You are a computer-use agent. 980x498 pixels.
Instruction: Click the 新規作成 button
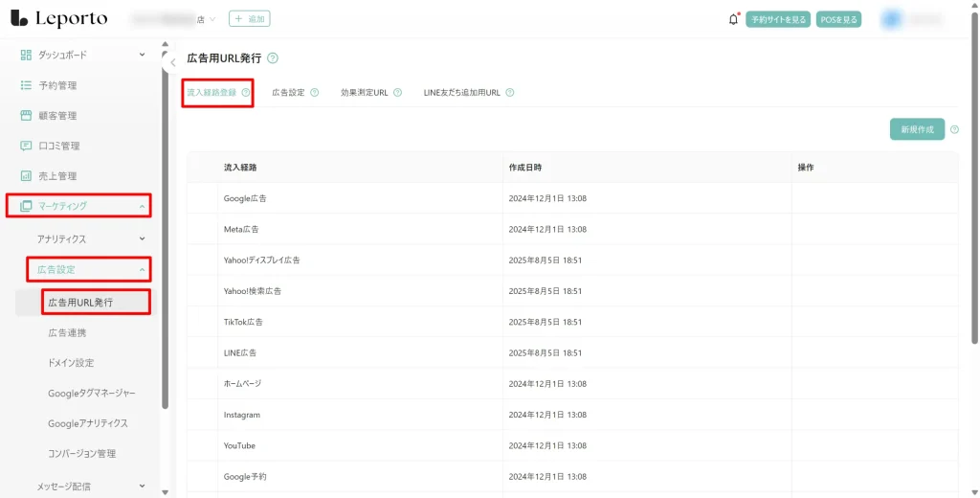[916, 129]
